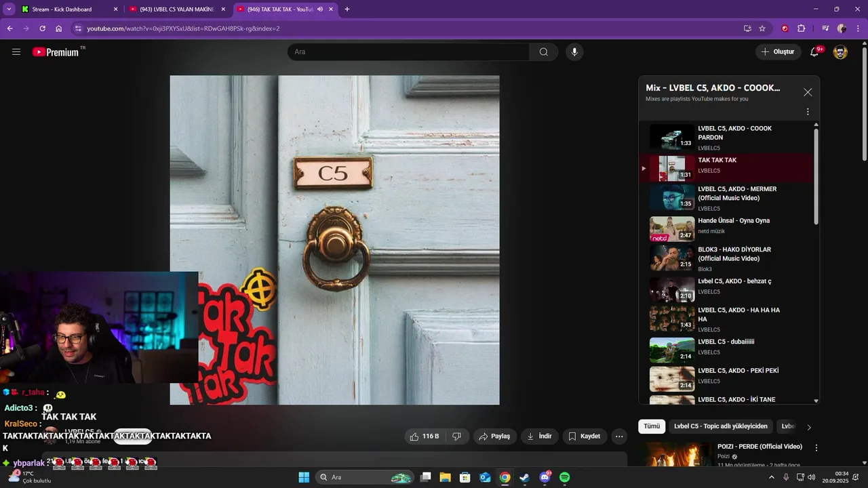Open the more actions ellipsis under video
Viewport: 868px width, 488px height.
(619, 436)
